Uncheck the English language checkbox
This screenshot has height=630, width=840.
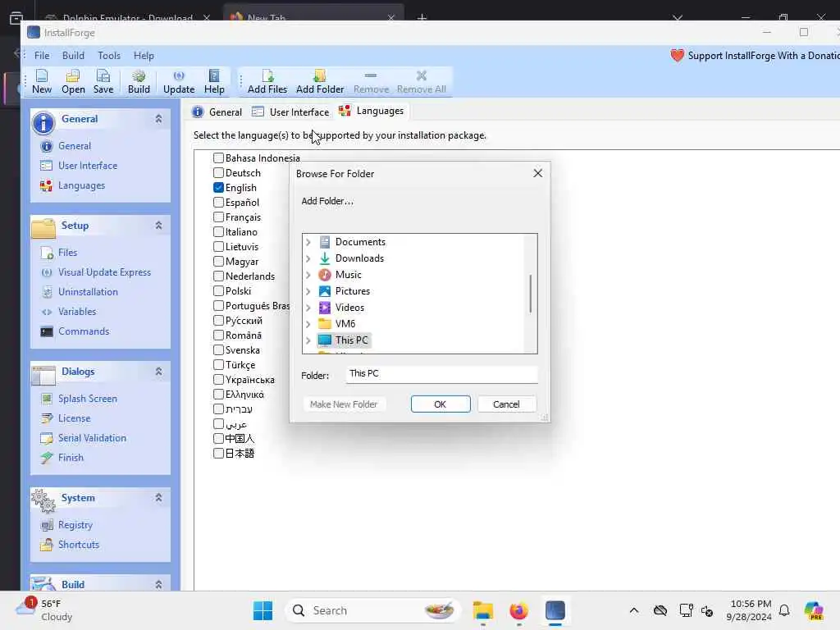click(x=218, y=188)
